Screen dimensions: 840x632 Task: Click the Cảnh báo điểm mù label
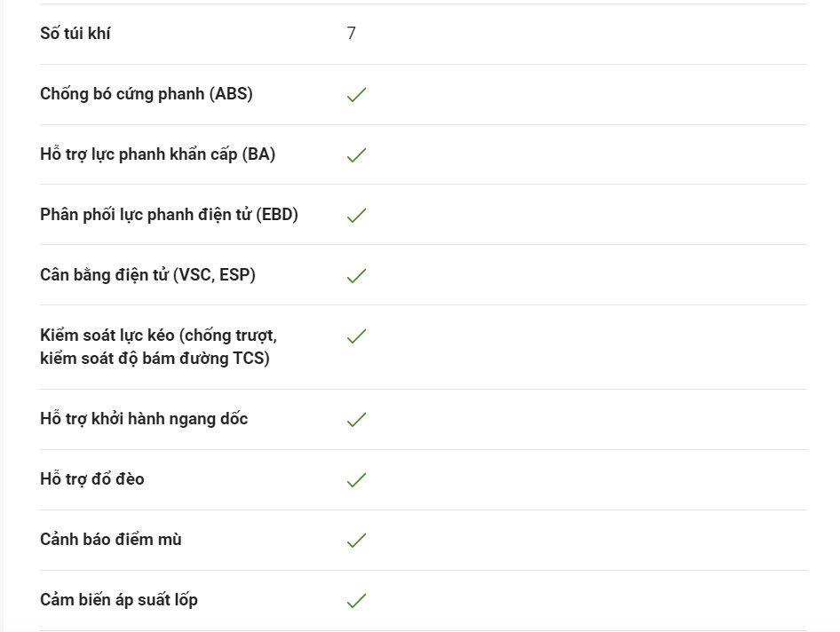tap(111, 540)
